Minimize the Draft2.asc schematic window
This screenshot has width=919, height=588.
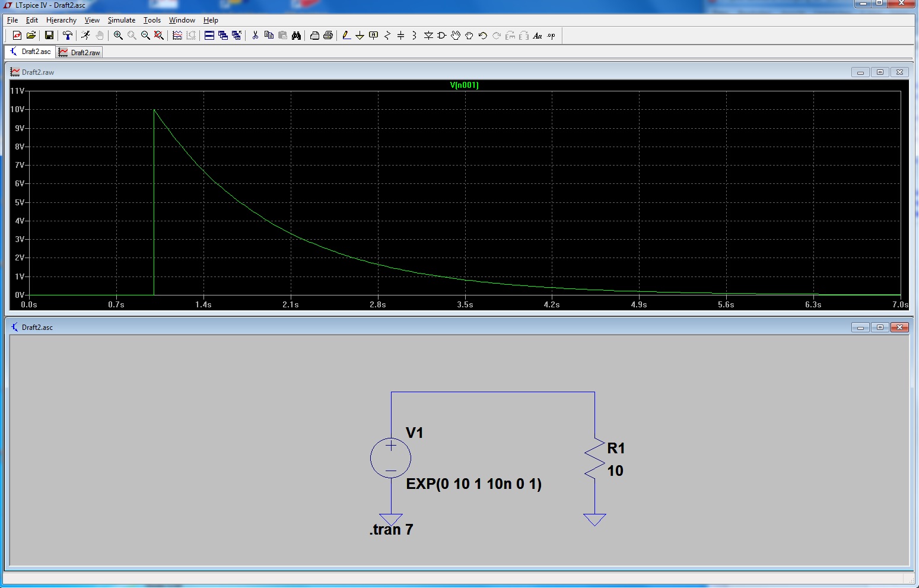click(x=860, y=328)
